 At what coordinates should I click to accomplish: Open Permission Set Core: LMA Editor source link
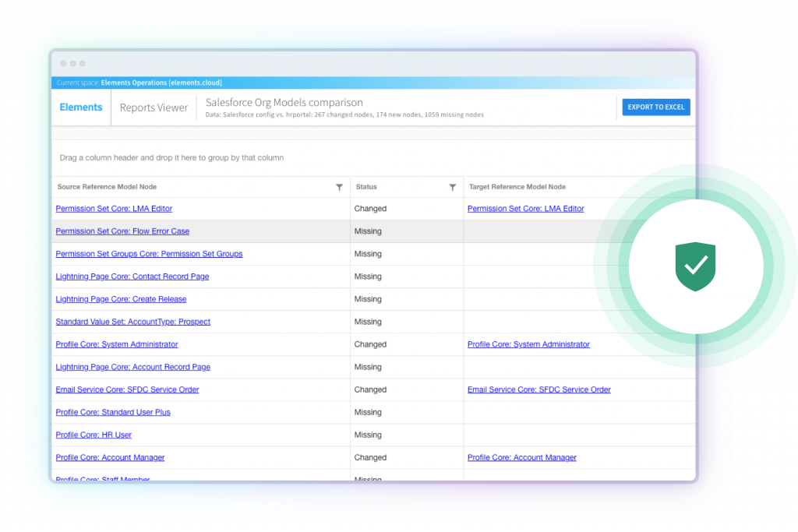tap(114, 209)
